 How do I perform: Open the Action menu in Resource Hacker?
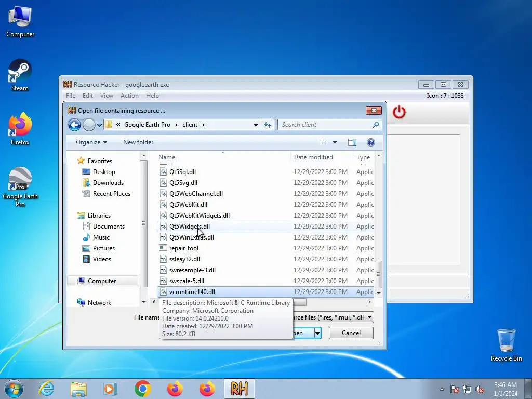[129, 96]
